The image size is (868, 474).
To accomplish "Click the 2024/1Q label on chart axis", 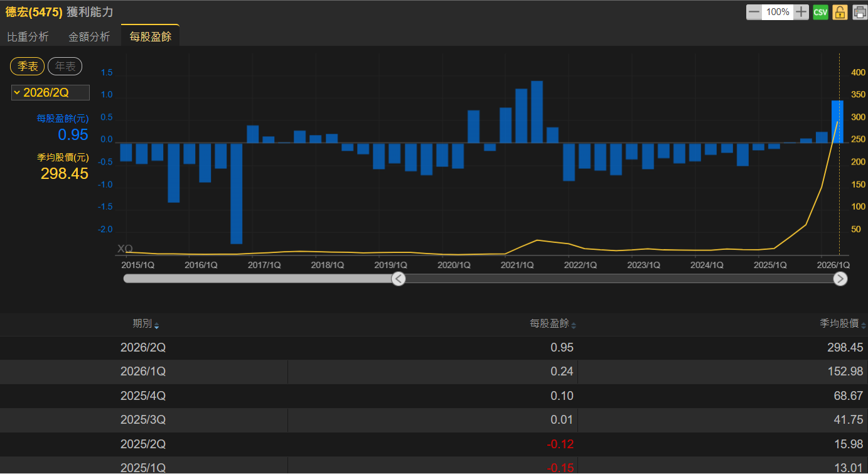I will tap(707, 265).
